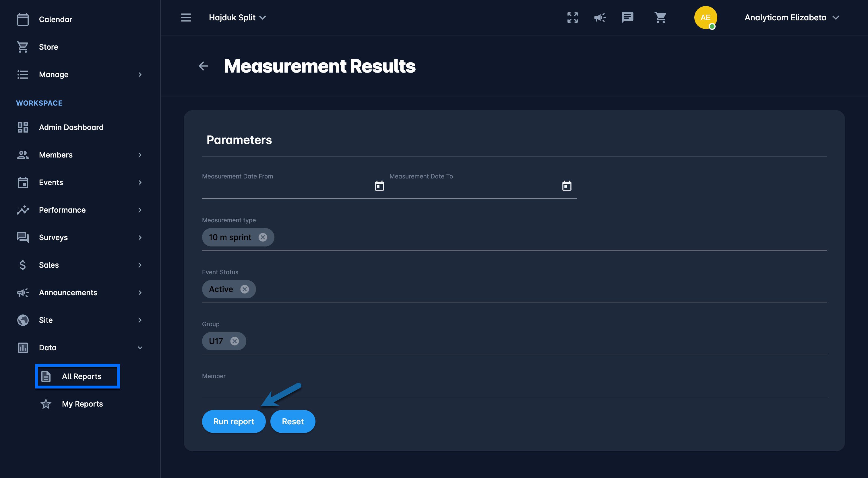Remove the U17 group chip

pyautogui.click(x=235, y=341)
